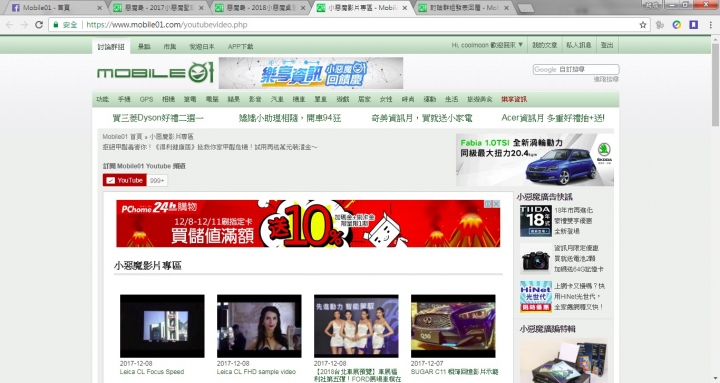Open the red 樂享資訊 category

(x=514, y=99)
